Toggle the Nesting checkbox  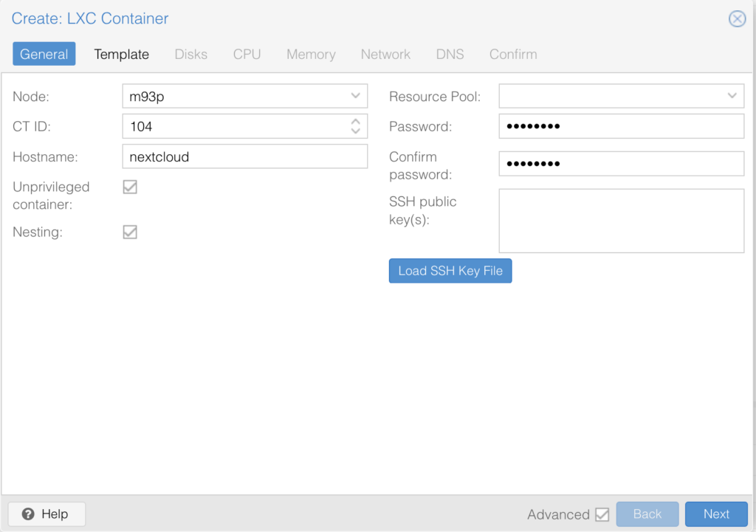[x=130, y=232]
